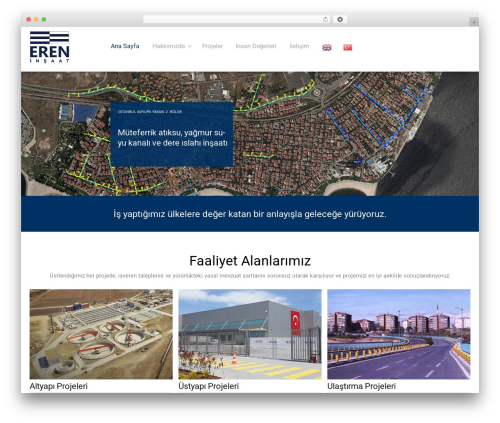Switch language to English via UK flag

(x=327, y=47)
